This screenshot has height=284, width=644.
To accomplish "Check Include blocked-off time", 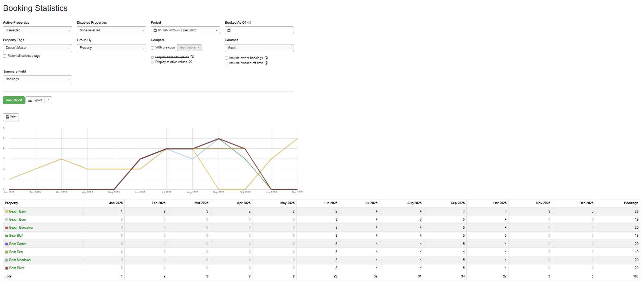I will coord(227,63).
